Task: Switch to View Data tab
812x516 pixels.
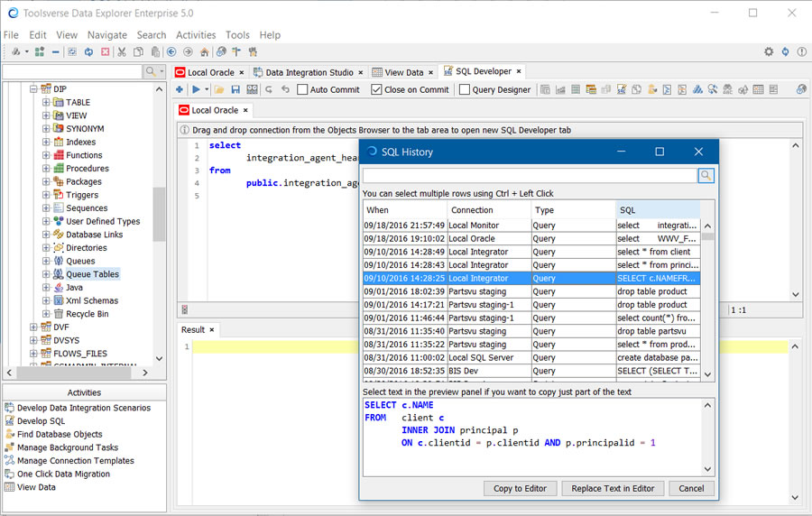Action: [404, 72]
